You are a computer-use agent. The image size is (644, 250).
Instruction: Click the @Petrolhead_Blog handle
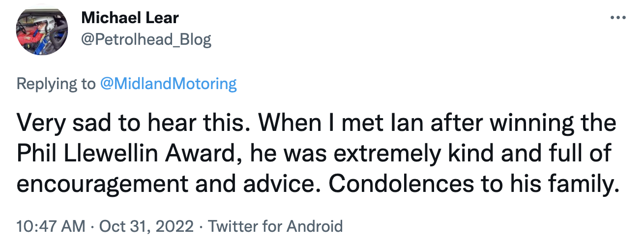tap(146, 39)
